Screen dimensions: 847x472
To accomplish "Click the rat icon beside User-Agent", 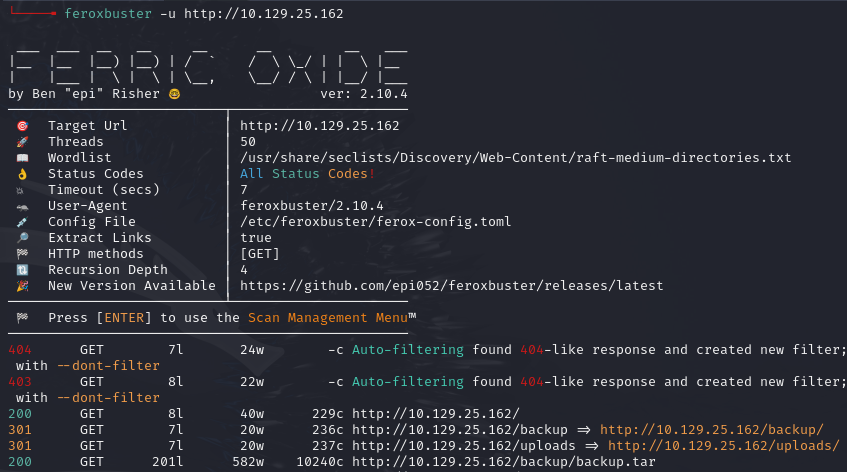I will pyautogui.click(x=22, y=207).
